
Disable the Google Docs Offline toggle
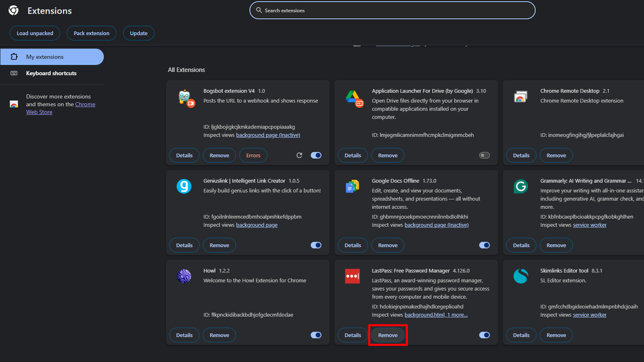(484, 245)
